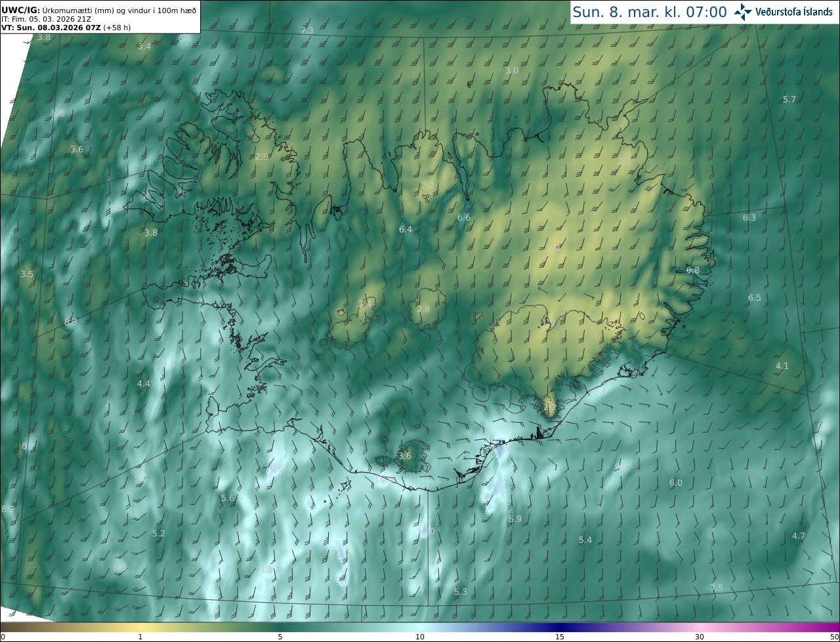Click the '2.8' value on the map
840x642 pixels.
(x=423, y=309)
